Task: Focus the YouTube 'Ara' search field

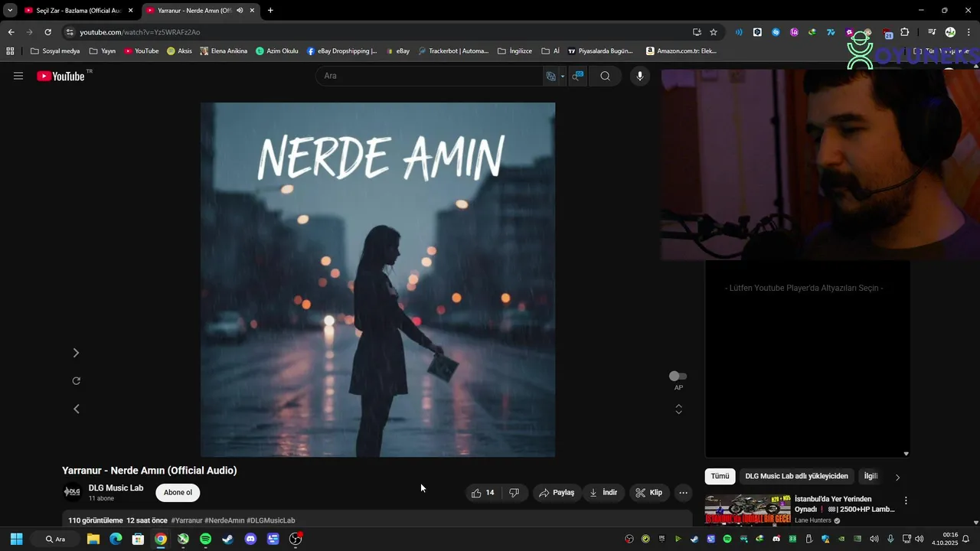Action: point(429,76)
